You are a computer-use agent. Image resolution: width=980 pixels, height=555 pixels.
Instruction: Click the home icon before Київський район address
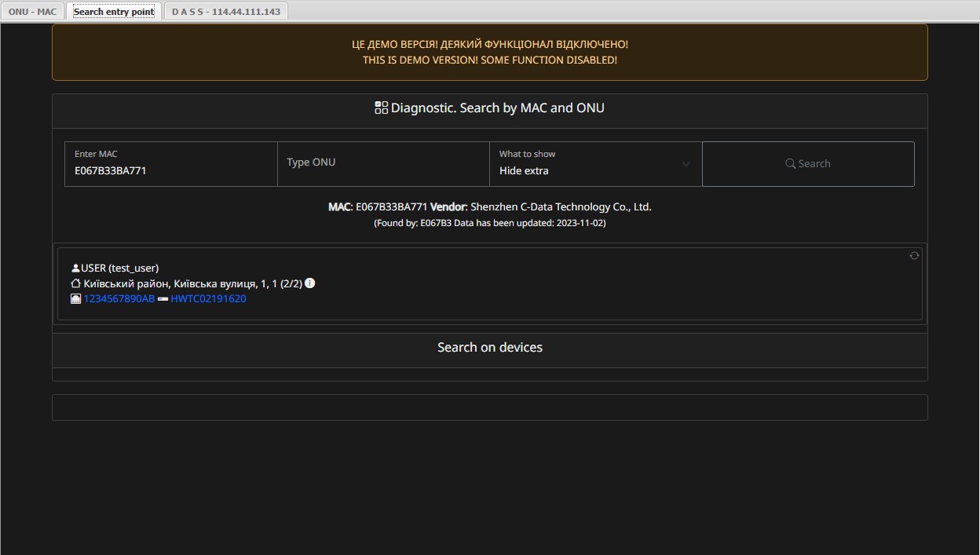click(x=75, y=283)
